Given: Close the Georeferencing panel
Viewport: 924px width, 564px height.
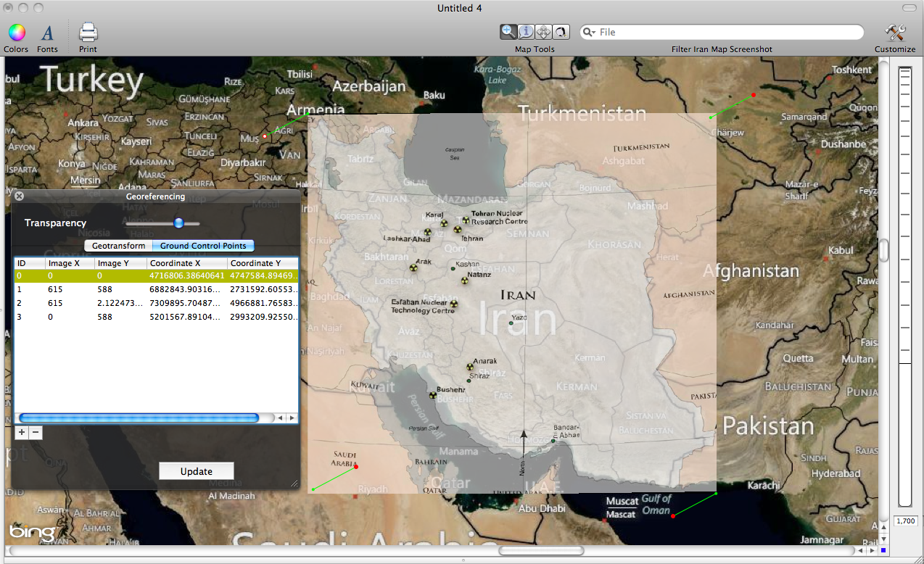Looking at the screenshot, I should [20, 196].
